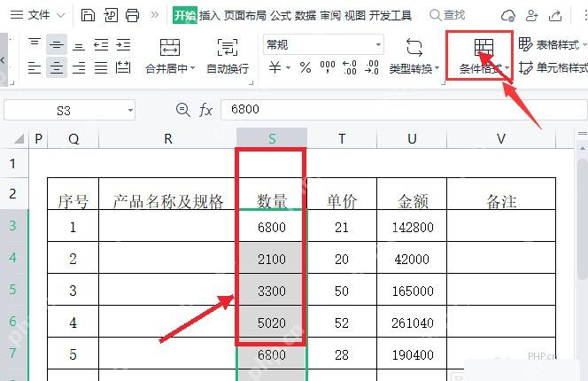The width and height of the screenshot is (588, 381).
Task: Open the 审阅 tab
Action: point(330,15)
